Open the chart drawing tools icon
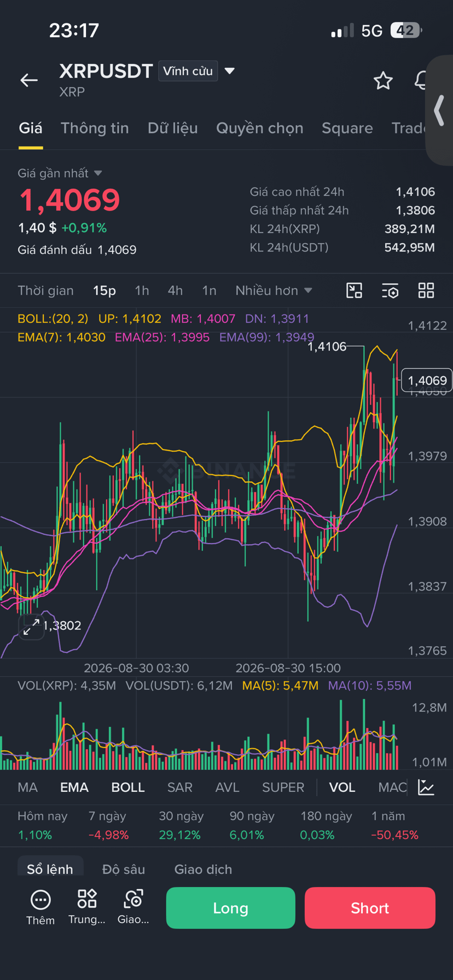The height and width of the screenshot is (980, 453). coord(355,290)
